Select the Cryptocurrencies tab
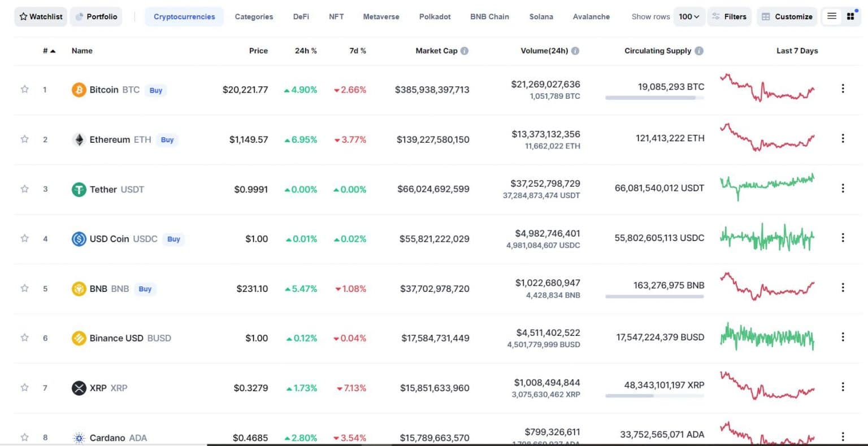Image resolution: width=868 pixels, height=446 pixels. [x=184, y=16]
